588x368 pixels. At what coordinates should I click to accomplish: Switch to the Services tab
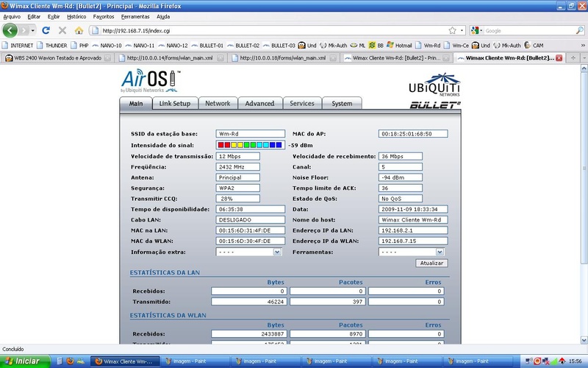pos(302,103)
